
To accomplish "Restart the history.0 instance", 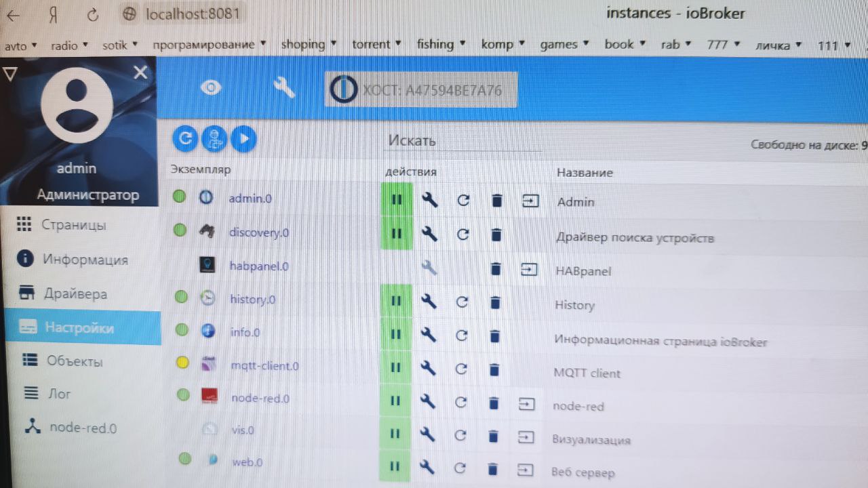I will click(x=462, y=302).
